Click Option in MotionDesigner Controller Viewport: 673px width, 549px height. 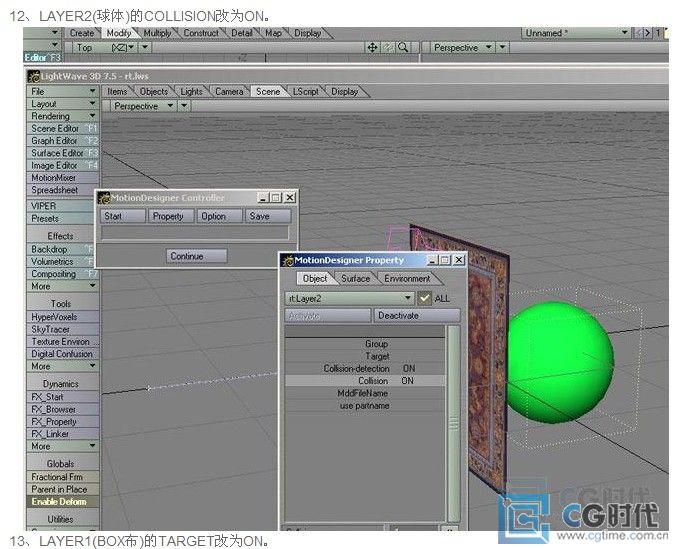[219, 216]
